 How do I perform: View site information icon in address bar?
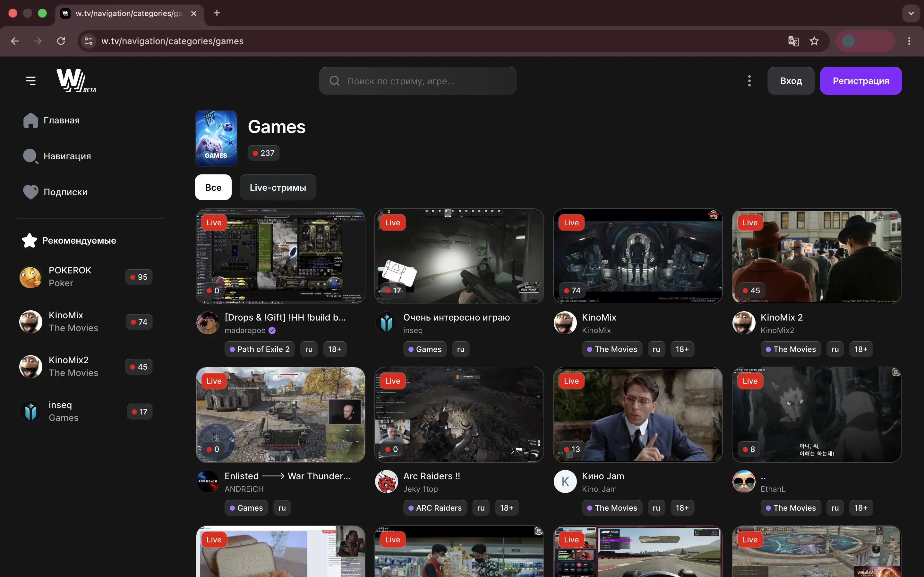coord(88,41)
